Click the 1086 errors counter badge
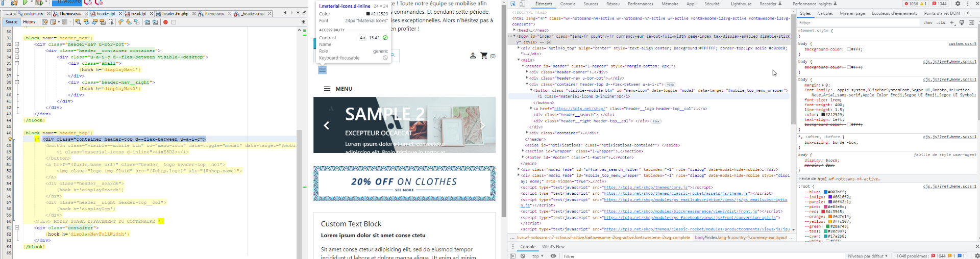This screenshot has width=980, height=259. (915, 4)
